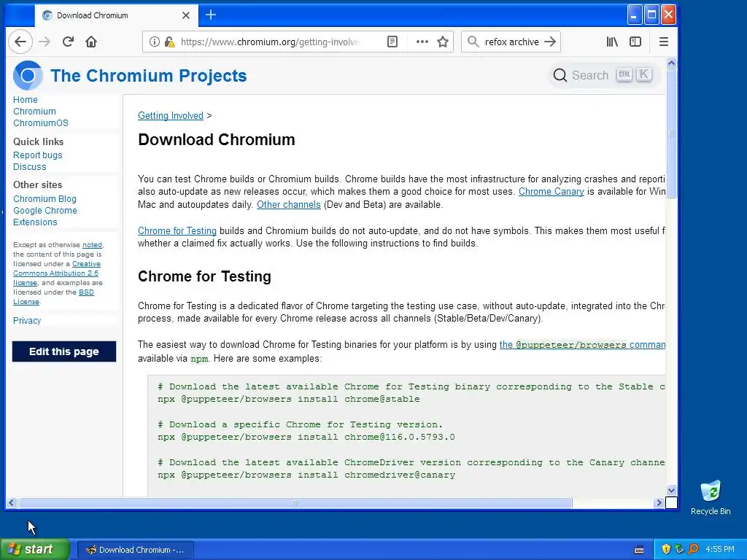Open the Chrome Canary link

pyautogui.click(x=551, y=192)
